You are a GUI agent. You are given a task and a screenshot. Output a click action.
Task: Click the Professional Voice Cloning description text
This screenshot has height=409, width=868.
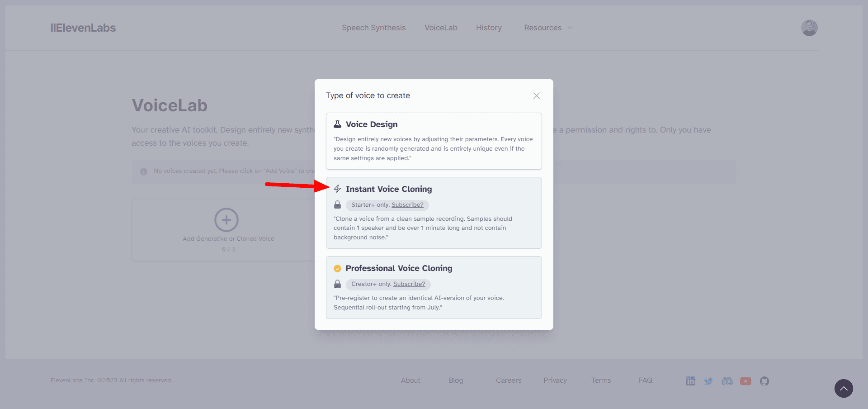pyautogui.click(x=419, y=303)
